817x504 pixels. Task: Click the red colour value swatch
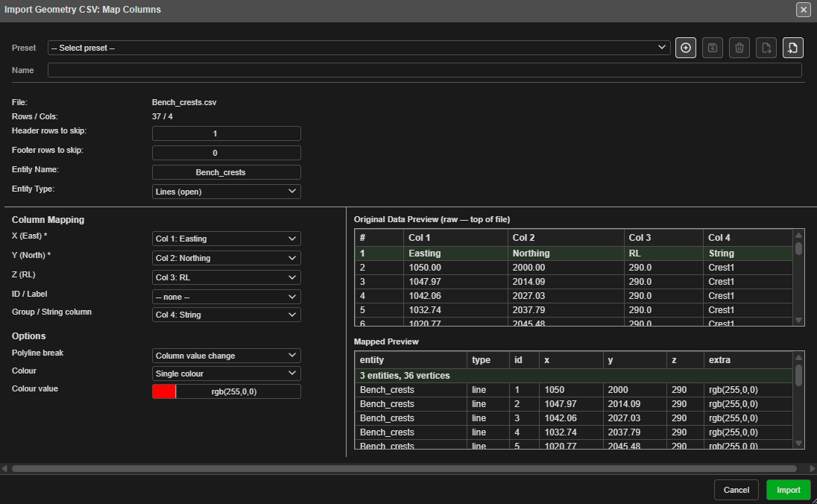pos(164,391)
